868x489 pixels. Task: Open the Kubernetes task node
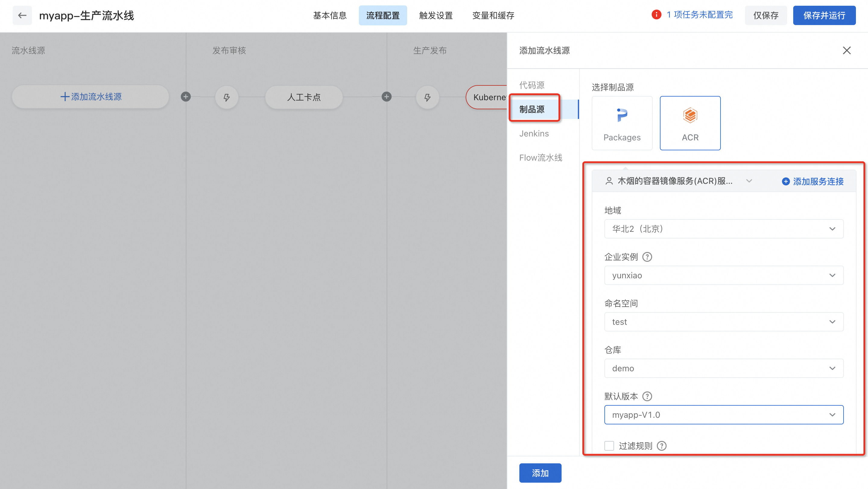486,97
